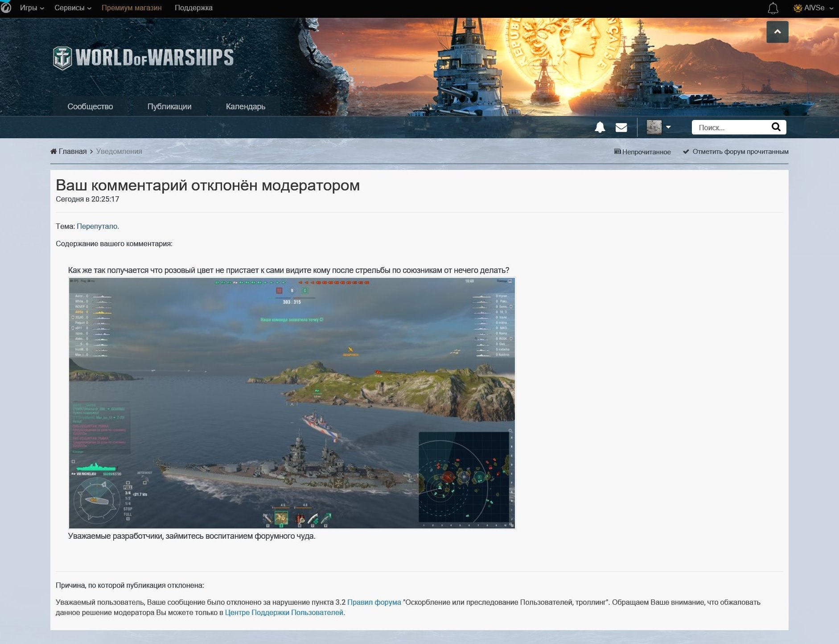839x644 pixels.
Task: Open the Игры dropdown menu
Action: pos(32,8)
